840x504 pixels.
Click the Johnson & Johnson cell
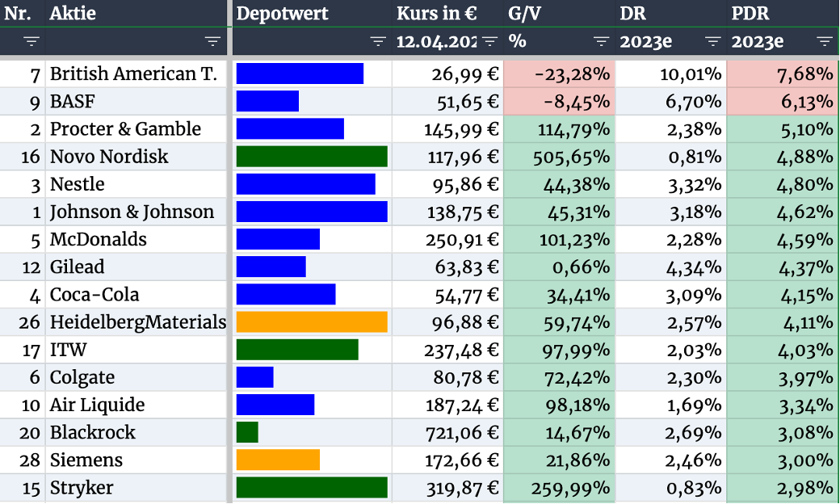[136, 212]
